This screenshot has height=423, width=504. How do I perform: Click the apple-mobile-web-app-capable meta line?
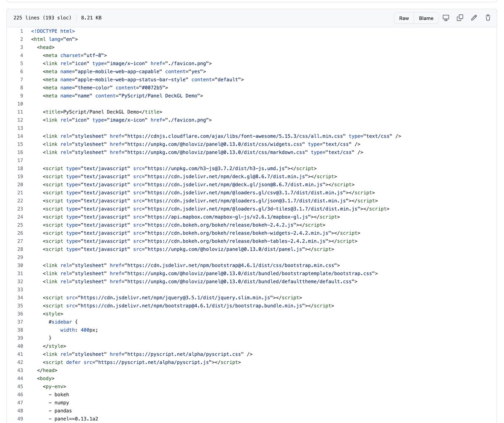[124, 71]
